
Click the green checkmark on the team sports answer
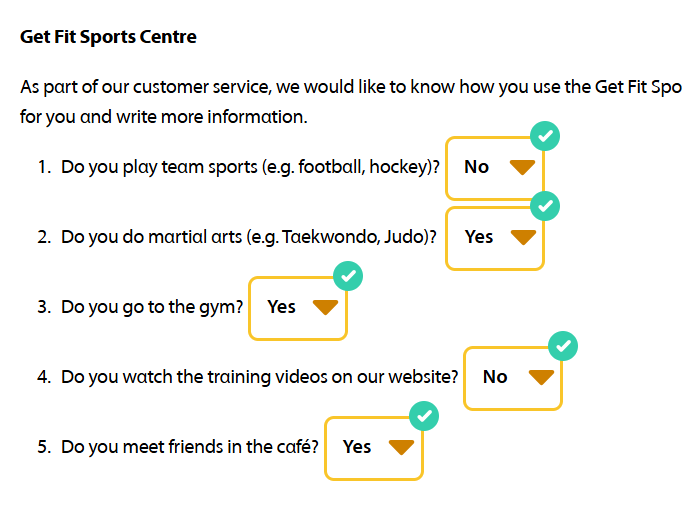(544, 136)
